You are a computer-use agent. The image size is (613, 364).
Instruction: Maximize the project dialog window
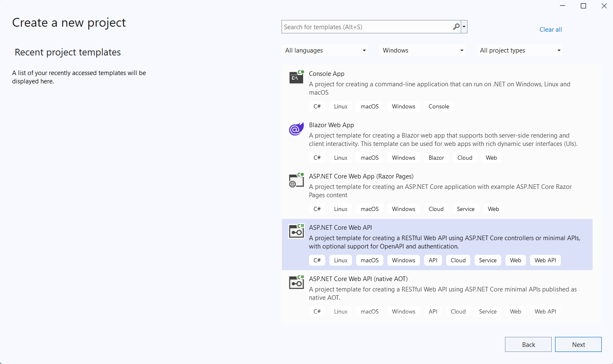(x=583, y=6)
